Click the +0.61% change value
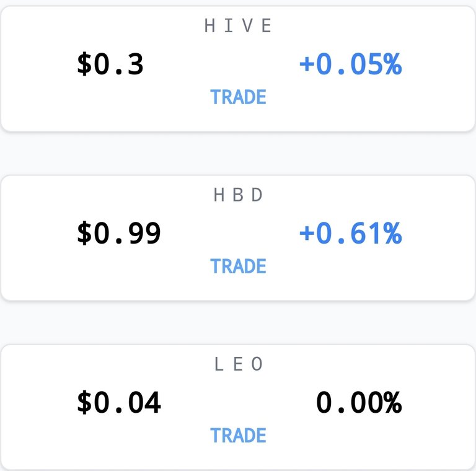This screenshot has height=471, width=476. point(351,233)
